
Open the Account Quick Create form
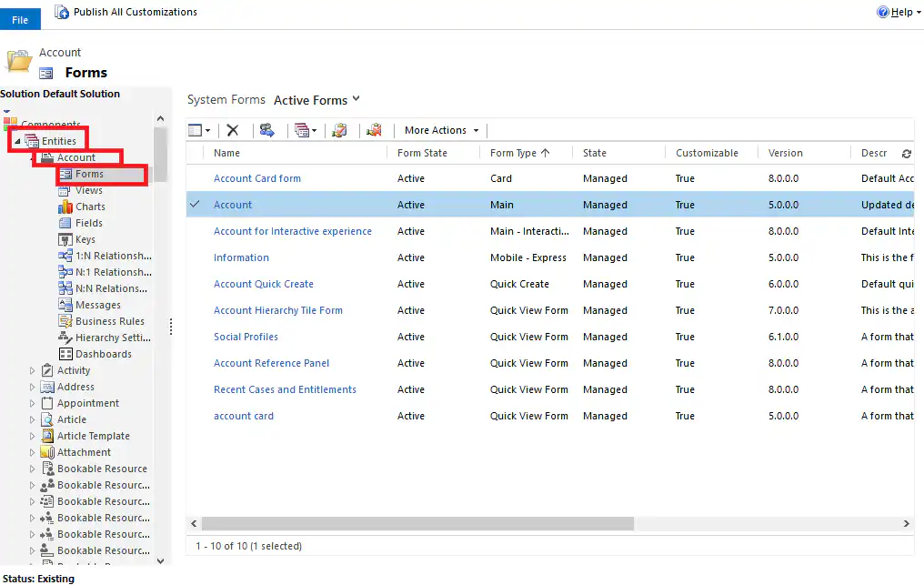[x=264, y=284]
